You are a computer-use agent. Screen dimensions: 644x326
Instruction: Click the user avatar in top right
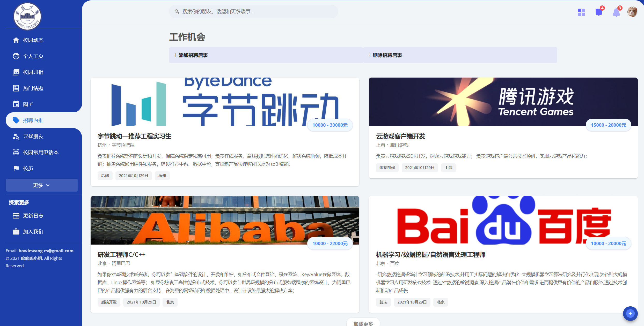click(632, 12)
